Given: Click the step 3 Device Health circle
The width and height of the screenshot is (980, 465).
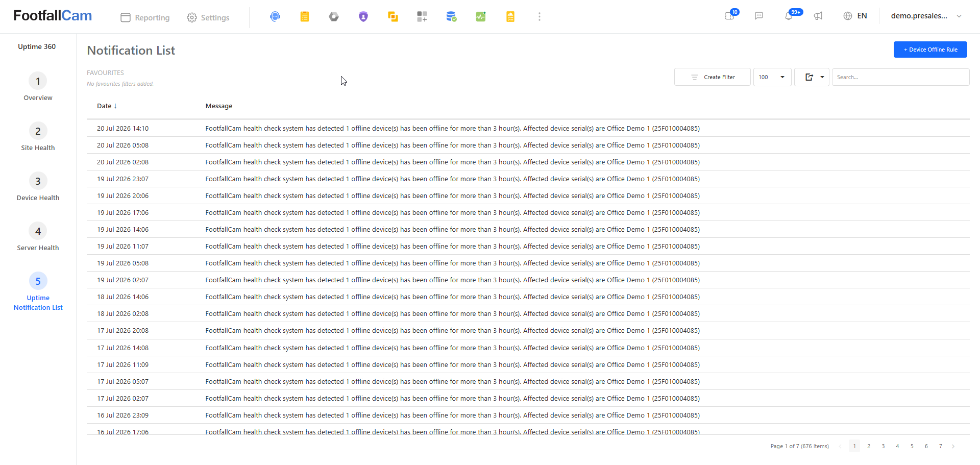Looking at the screenshot, I should 38,181.
